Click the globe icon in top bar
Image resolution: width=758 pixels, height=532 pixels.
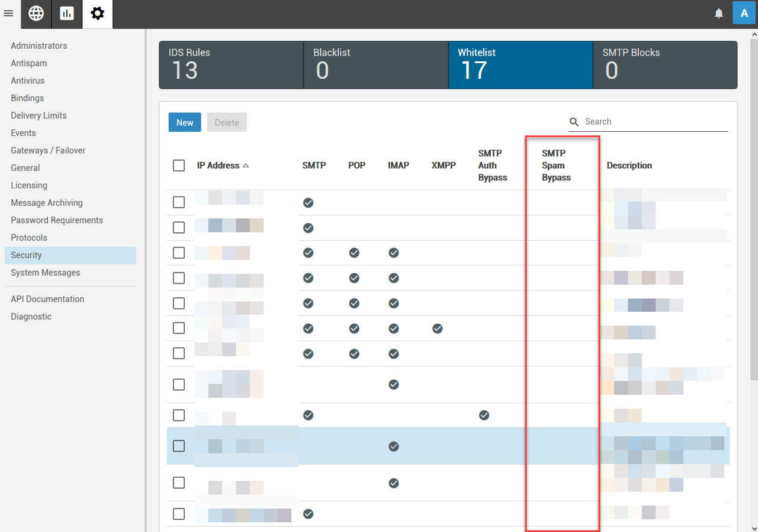(x=36, y=14)
